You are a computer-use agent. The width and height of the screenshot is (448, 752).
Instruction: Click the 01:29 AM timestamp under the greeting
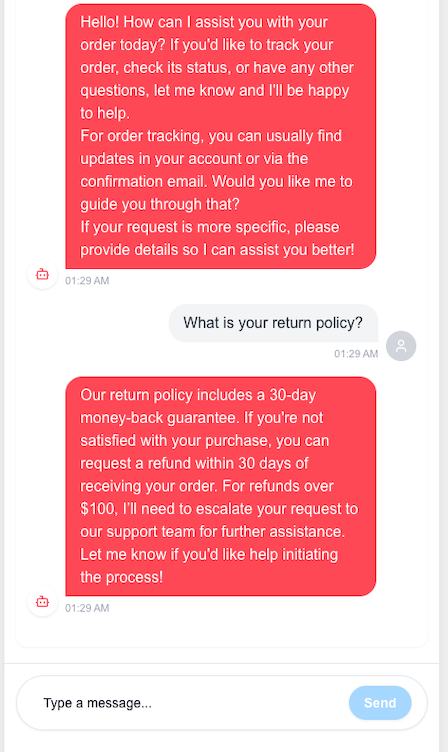pyautogui.click(x=87, y=281)
